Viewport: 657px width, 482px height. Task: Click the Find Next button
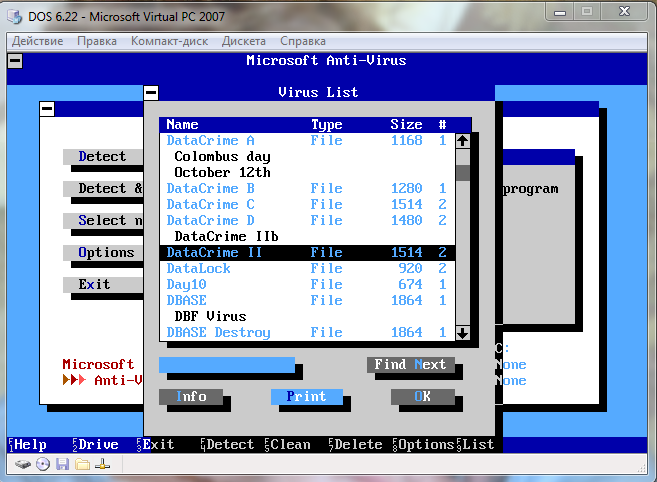(411, 365)
